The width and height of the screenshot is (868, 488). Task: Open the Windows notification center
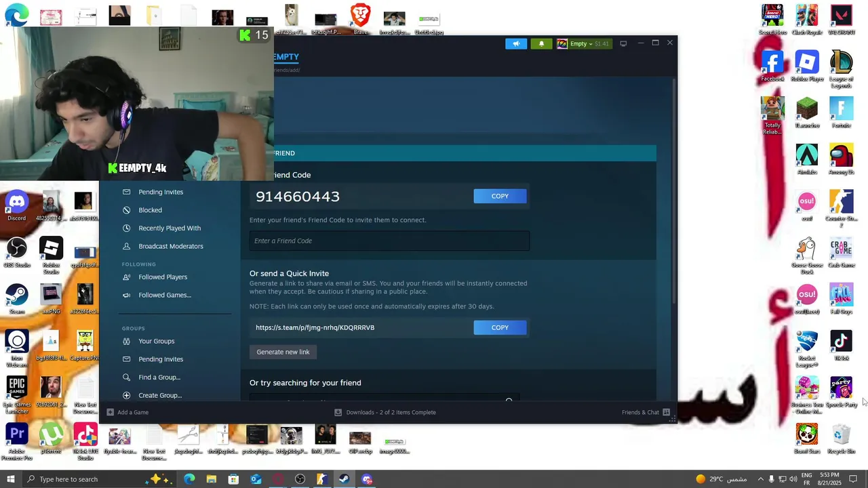coord(853,479)
